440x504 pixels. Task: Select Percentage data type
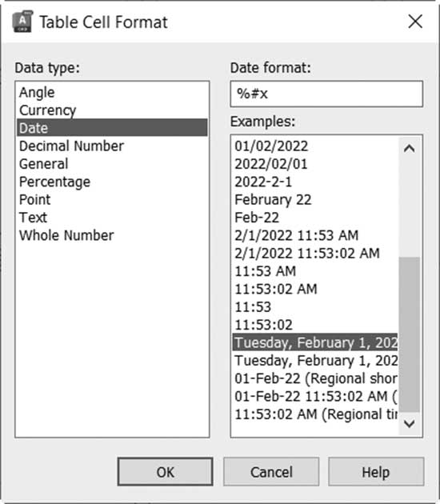pos(112,182)
